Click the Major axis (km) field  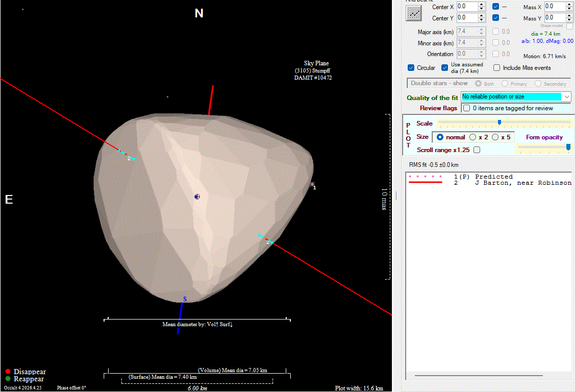pyautogui.click(x=467, y=32)
